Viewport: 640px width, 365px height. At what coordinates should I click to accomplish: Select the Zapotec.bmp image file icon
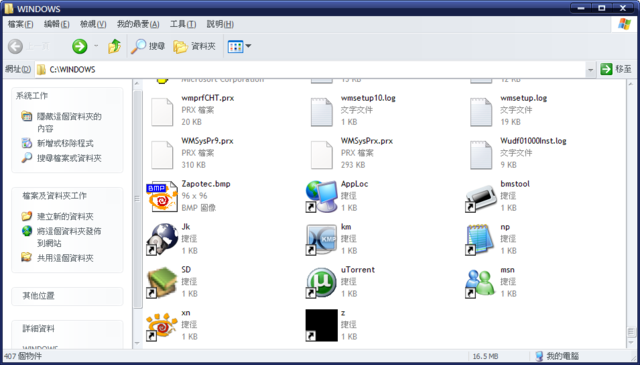(x=162, y=196)
